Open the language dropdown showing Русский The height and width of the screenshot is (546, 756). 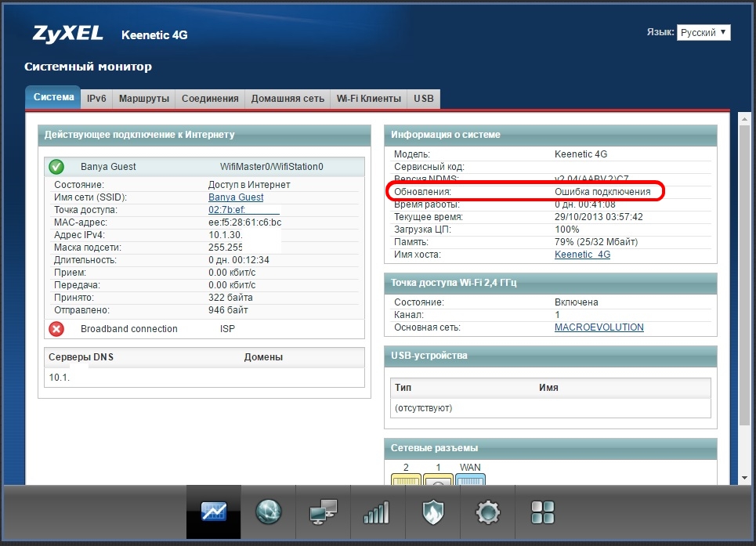click(x=703, y=32)
